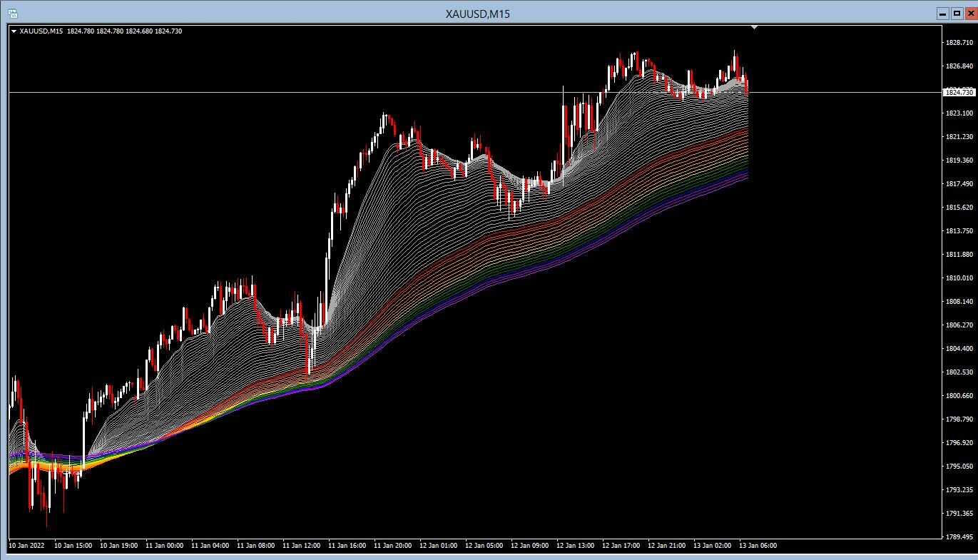Select the 1793.235 price axis label
The width and height of the screenshot is (978, 560).
click(959, 490)
